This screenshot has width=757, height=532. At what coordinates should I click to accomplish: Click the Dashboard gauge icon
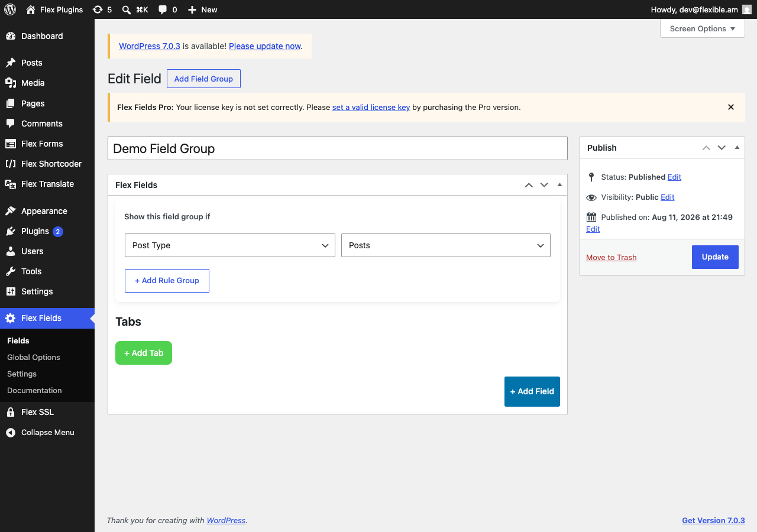[11, 36]
